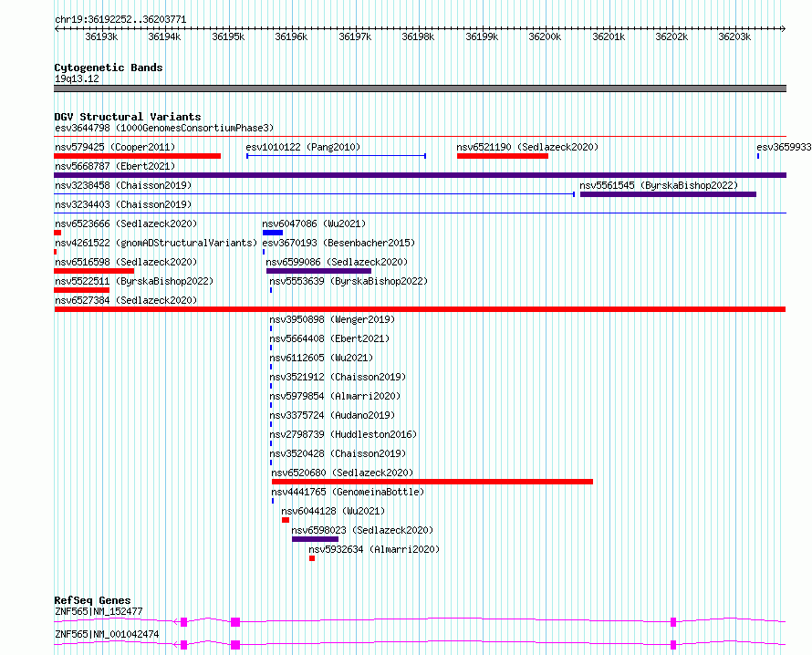Open nsv6599086 (Sedlazeck2020) label
Screen dimensions: 812x655
coord(337,262)
